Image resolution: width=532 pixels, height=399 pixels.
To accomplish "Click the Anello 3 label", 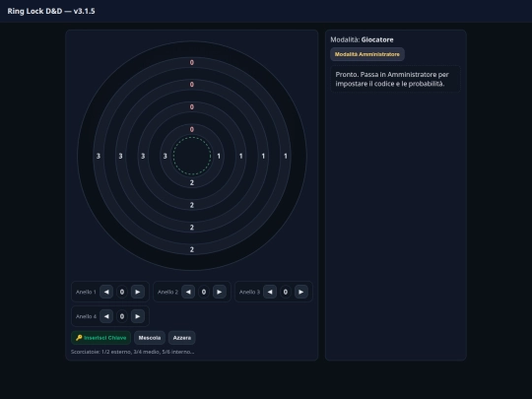I will pyautogui.click(x=249, y=292).
